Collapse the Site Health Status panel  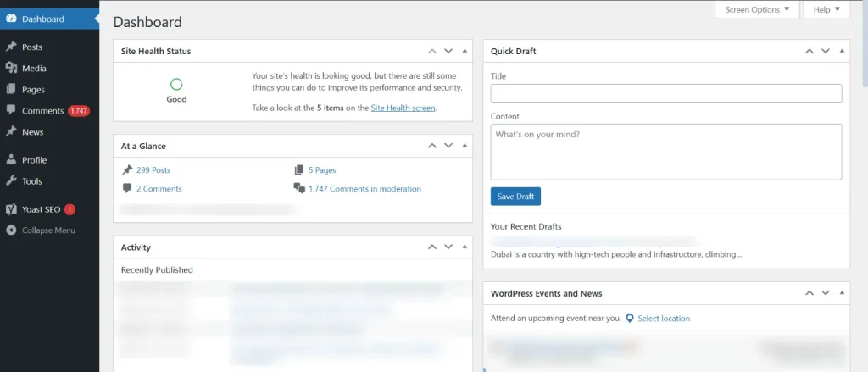click(465, 51)
